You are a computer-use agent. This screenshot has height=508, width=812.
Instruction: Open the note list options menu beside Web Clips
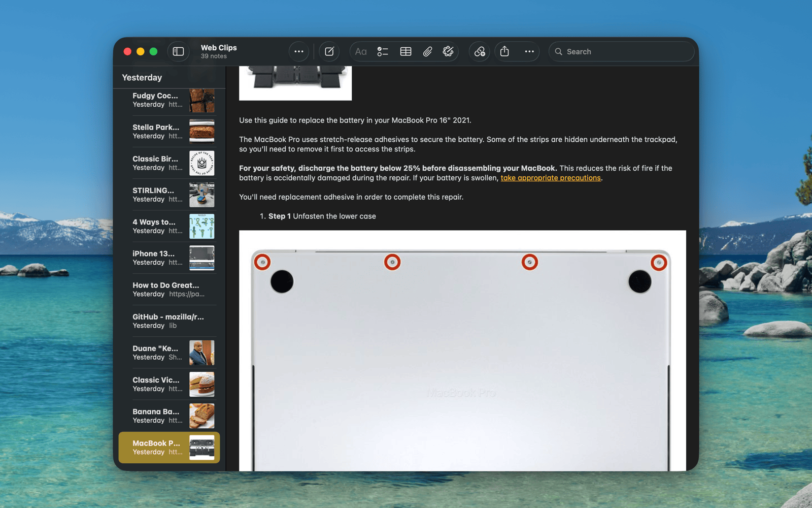299,51
